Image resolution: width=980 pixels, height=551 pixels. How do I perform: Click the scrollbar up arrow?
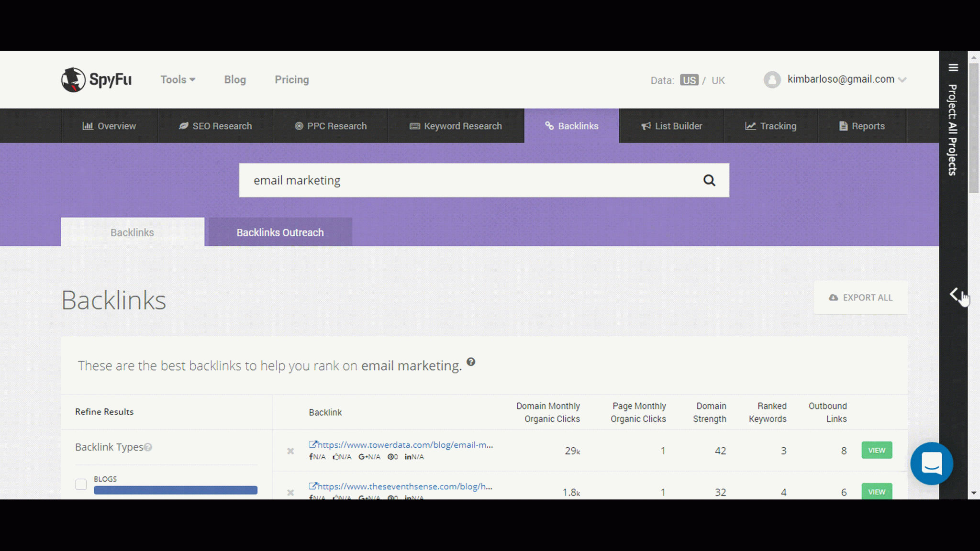(x=974, y=57)
